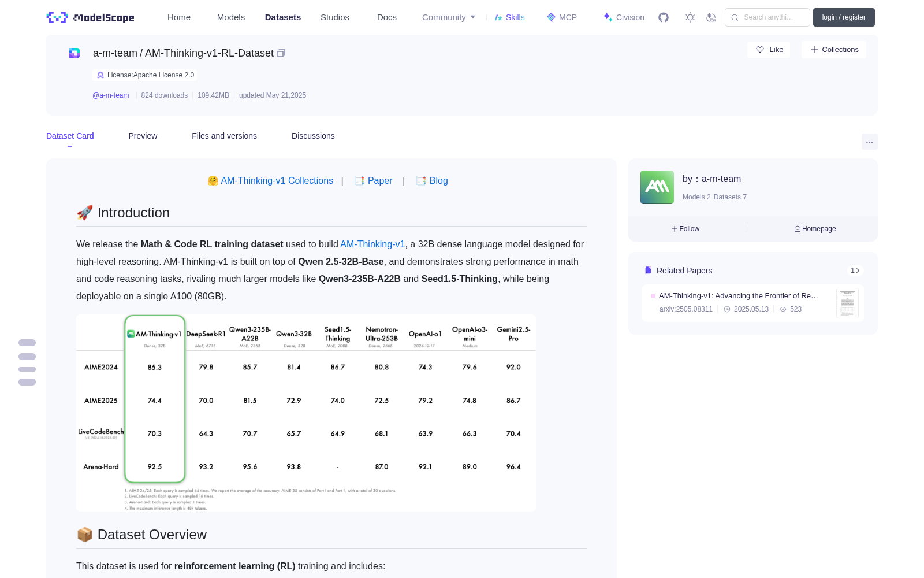The height and width of the screenshot is (578, 924).
Task: Open the related paper thumbnail
Action: tap(847, 303)
